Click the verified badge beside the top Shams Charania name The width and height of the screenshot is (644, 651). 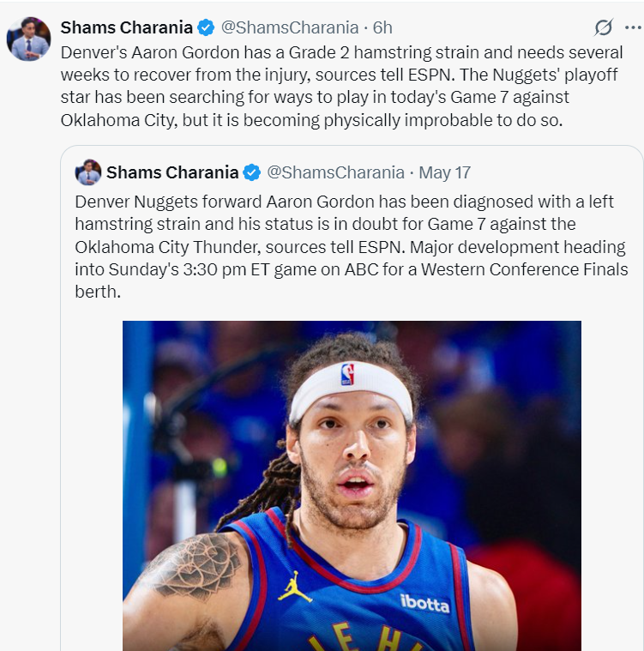pyautogui.click(x=207, y=27)
